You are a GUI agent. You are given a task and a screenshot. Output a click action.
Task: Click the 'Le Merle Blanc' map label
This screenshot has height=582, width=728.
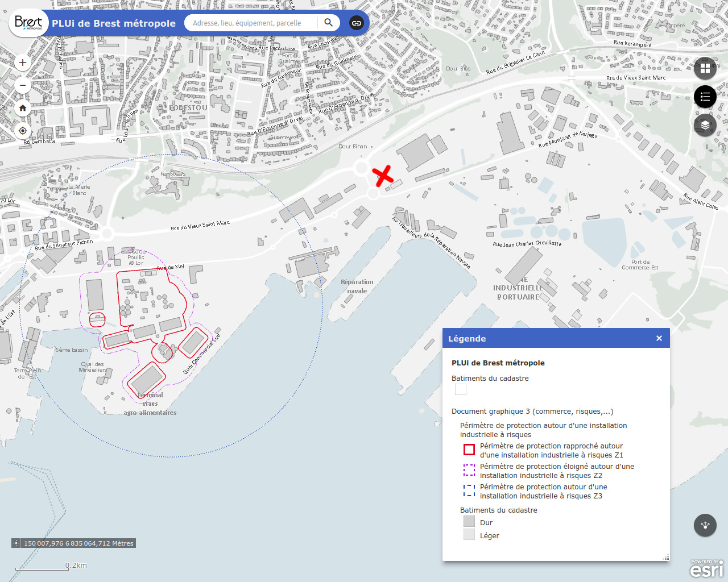pyautogui.click(x=79, y=190)
